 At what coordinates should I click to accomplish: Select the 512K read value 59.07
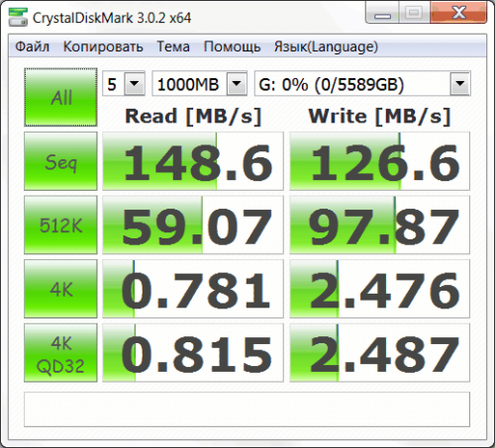(x=193, y=225)
